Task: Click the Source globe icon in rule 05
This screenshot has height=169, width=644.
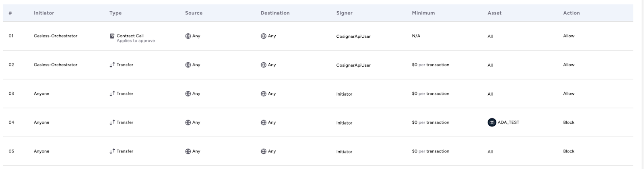Action: click(188, 152)
